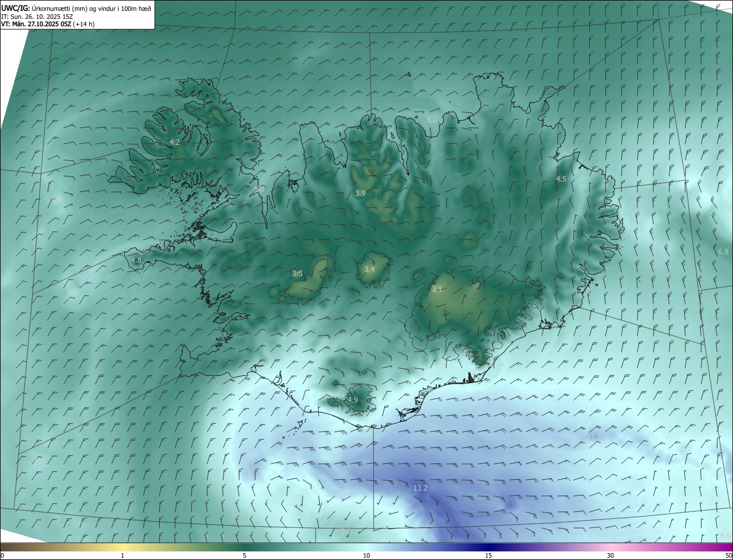Click the 4.8 value on the Snæfellsnes peninsula
This screenshot has height=560, width=733.
pos(136,261)
